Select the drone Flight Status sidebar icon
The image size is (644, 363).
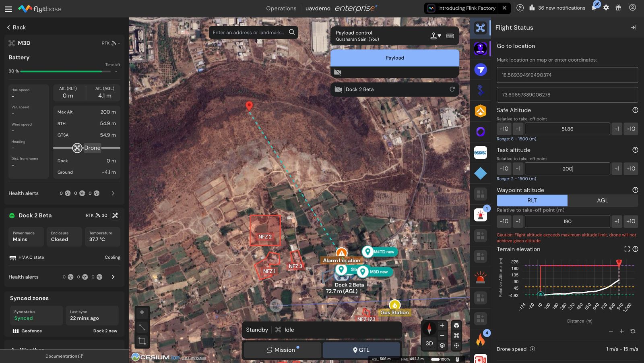(x=481, y=28)
